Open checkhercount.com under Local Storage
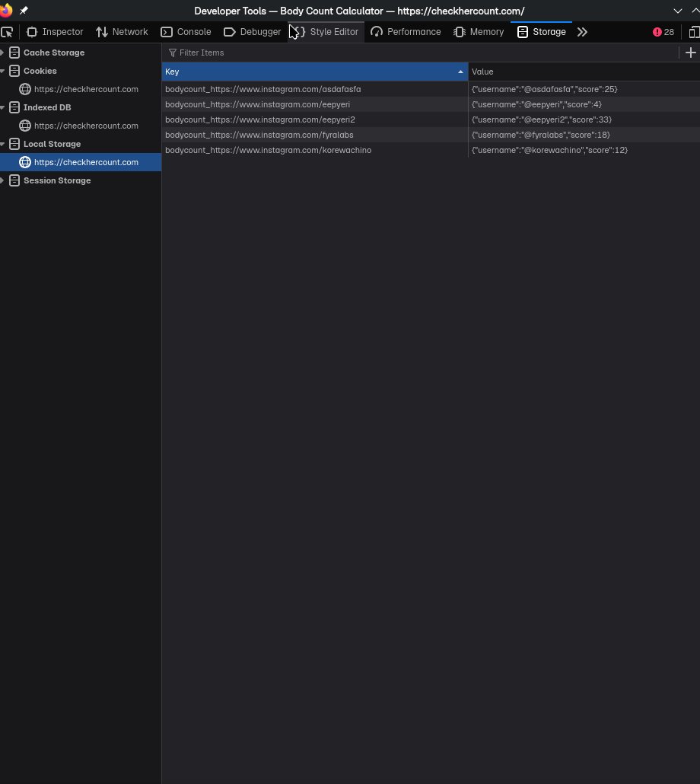The height and width of the screenshot is (784, 700). 86,162
